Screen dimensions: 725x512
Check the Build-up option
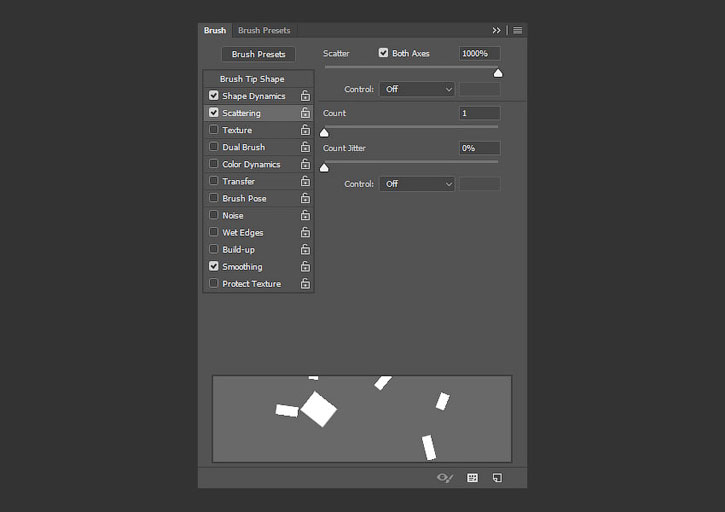(x=214, y=249)
